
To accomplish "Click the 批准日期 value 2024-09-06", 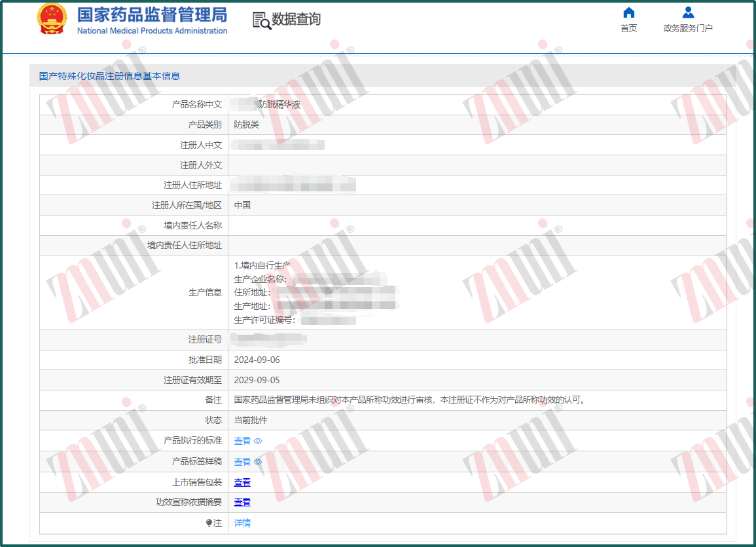I will coord(257,360).
